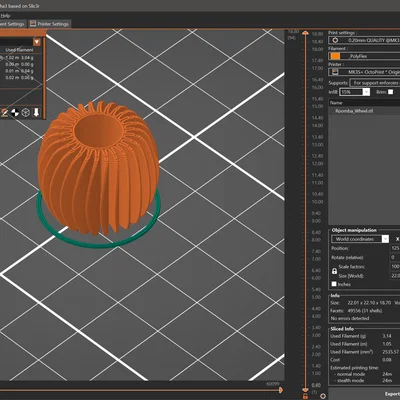
Task: Toggle the shells wireframe cube icon
Action: 26,113
